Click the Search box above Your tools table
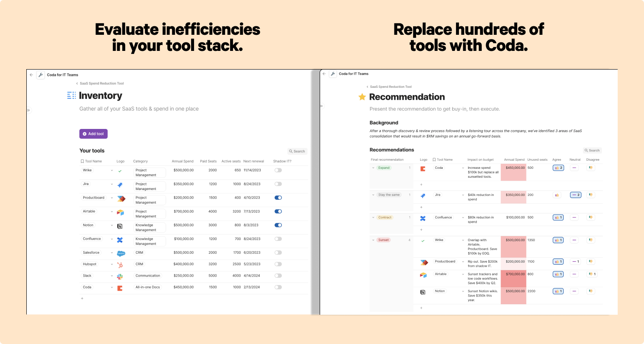Screen dimensions: 644x344 297,151
